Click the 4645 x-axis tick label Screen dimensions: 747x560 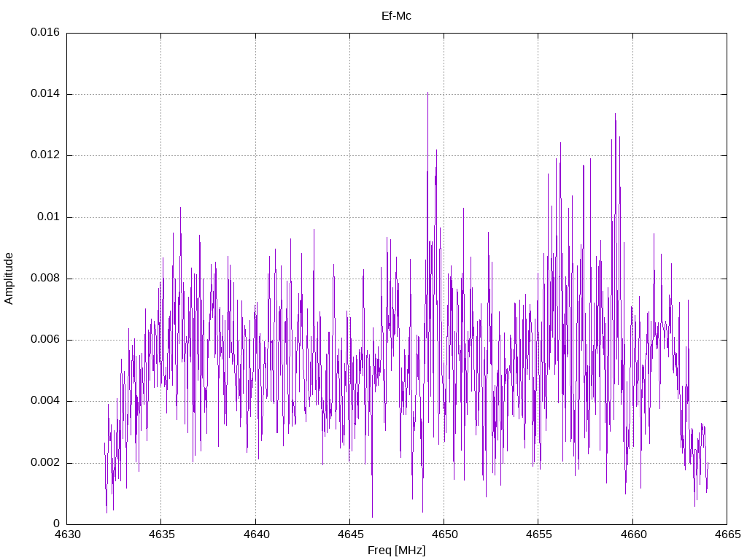point(349,534)
